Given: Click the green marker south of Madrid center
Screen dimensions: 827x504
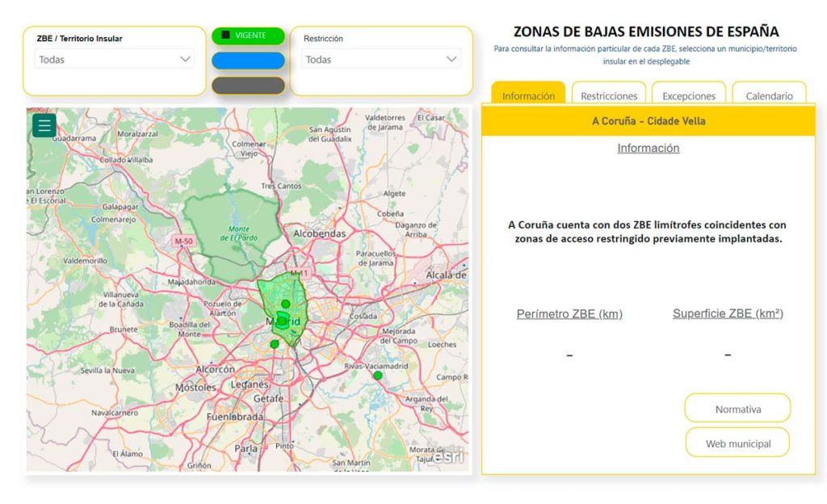Looking at the screenshot, I should pos(275,344).
